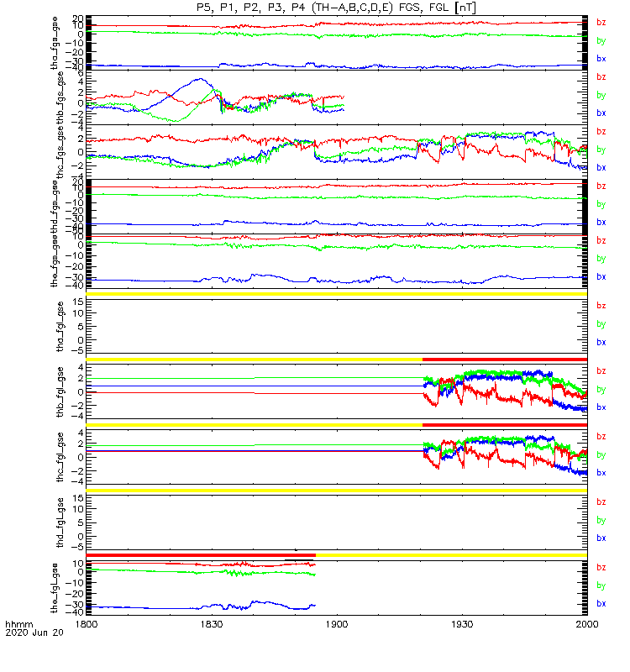Pick red bz legend in the_fgl_gse panel
Image resolution: width=630 pixels, height=672 pixels.
[x=601, y=568]
